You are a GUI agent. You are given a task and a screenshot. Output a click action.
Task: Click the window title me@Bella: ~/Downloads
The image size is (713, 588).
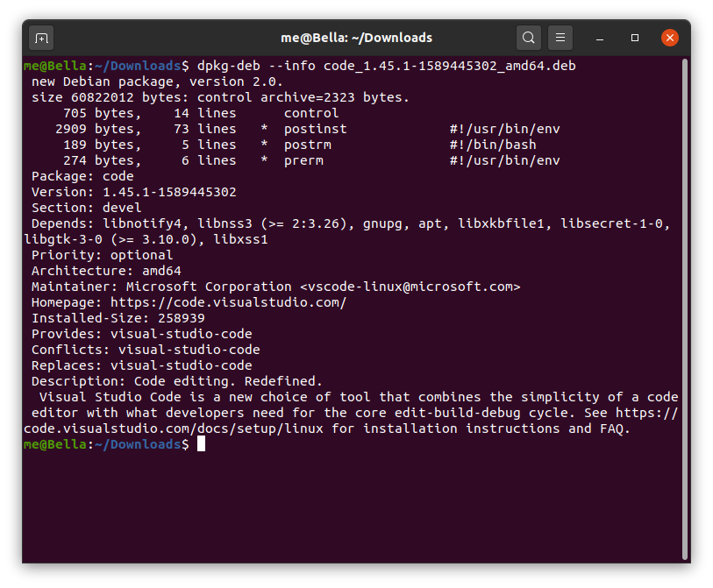(356, 38)
